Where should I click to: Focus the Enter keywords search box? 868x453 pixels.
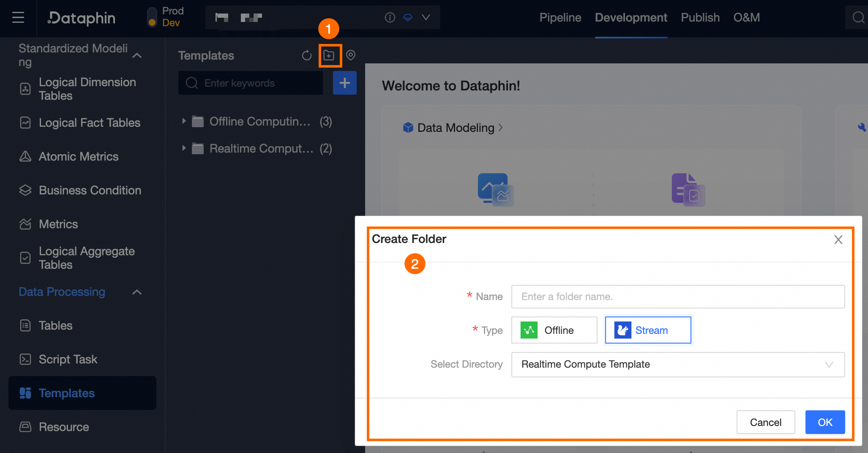(x=251, y=83)
